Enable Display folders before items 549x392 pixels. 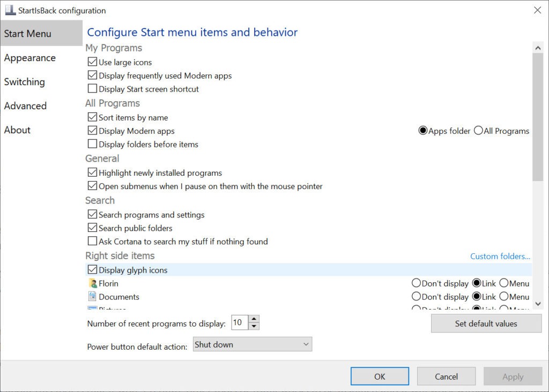tap(92, 144)
